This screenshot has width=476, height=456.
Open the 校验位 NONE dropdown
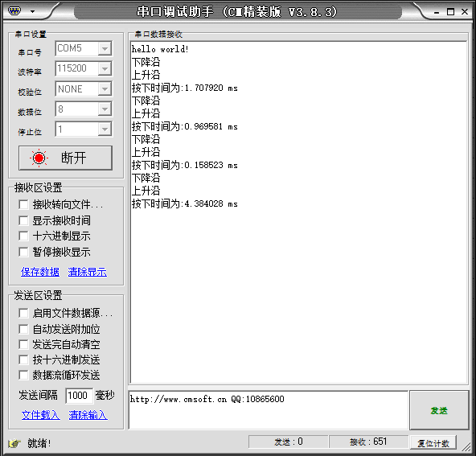[105, 89]
